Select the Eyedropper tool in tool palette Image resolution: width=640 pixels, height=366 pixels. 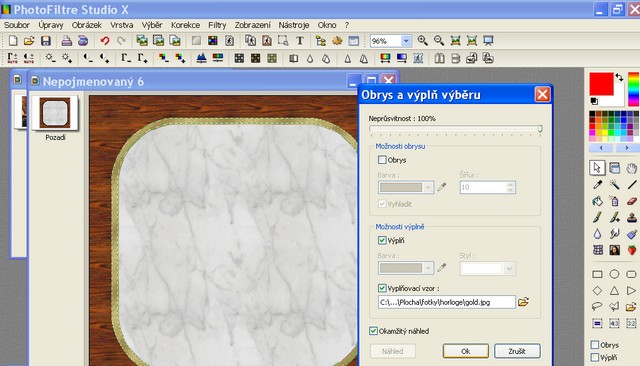tap(598, 185)
